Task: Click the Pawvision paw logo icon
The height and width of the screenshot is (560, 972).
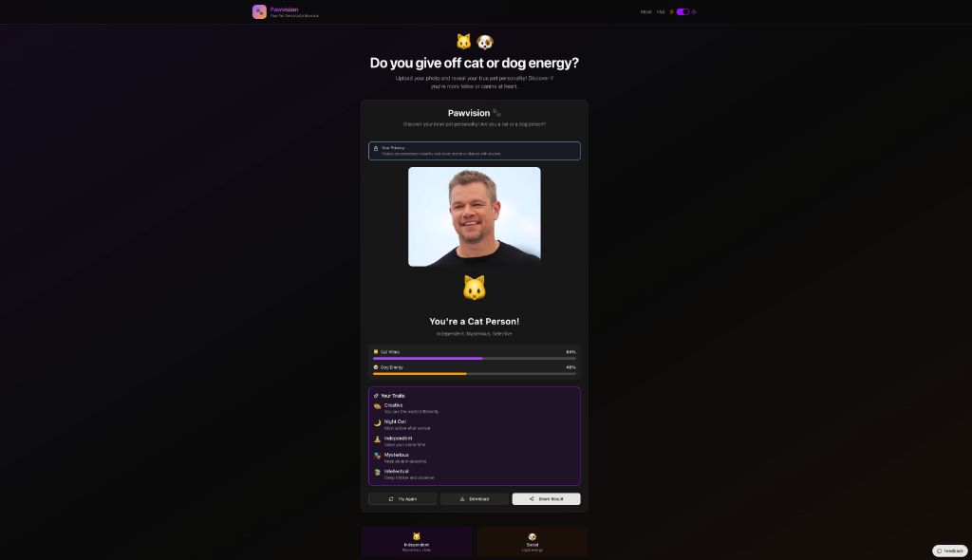Action: (259, 11)
